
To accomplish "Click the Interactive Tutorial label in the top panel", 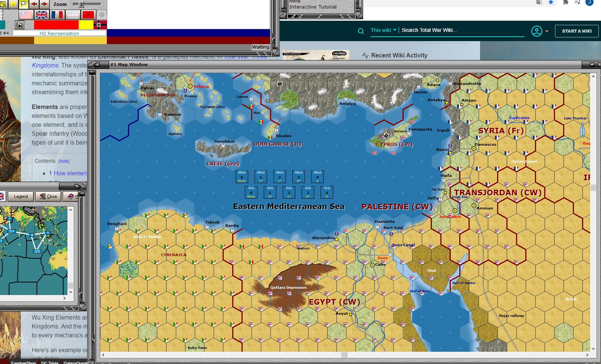I will point(313,7).
